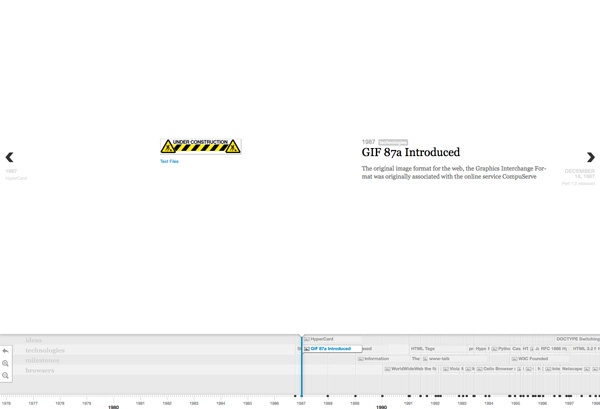Zoom in on the timeline
600x409 pixels.
click(x=5, y=363)
